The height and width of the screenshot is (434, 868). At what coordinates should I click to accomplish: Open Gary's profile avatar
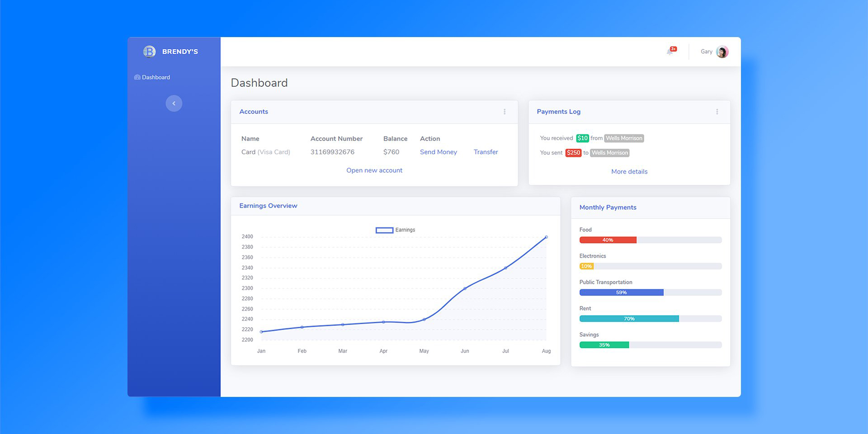(722, 52)
